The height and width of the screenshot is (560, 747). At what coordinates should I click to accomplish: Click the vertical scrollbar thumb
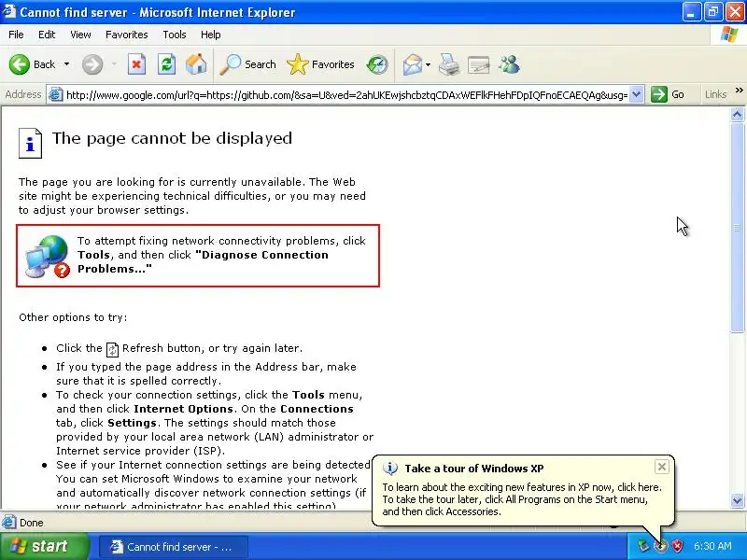[737, 227]
